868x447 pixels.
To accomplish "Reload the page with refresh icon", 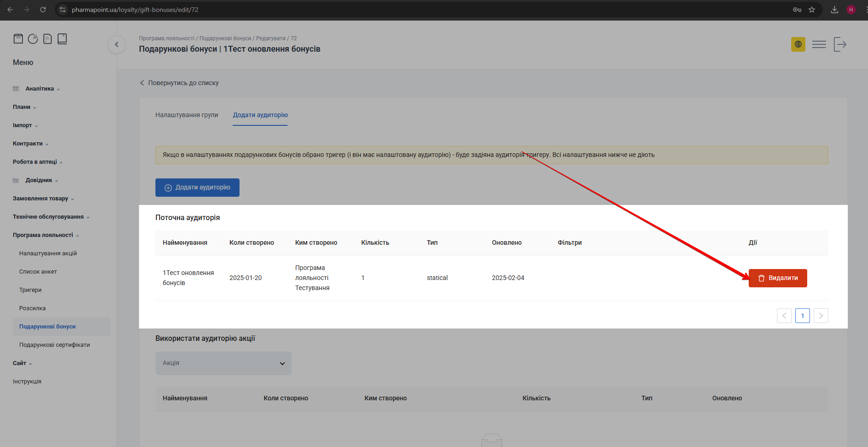I will point(43,10).
